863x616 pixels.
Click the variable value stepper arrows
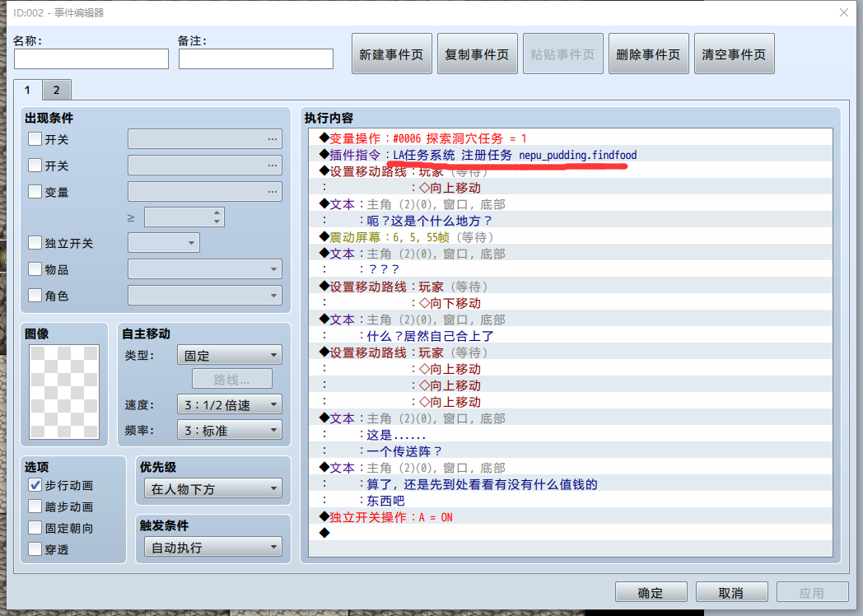pos(217,217)
